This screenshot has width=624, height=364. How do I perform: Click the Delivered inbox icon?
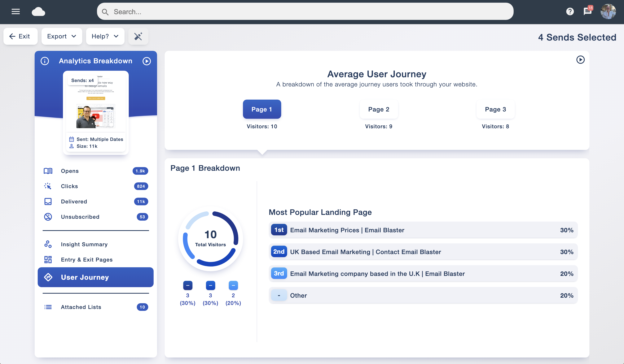(48, 201)
